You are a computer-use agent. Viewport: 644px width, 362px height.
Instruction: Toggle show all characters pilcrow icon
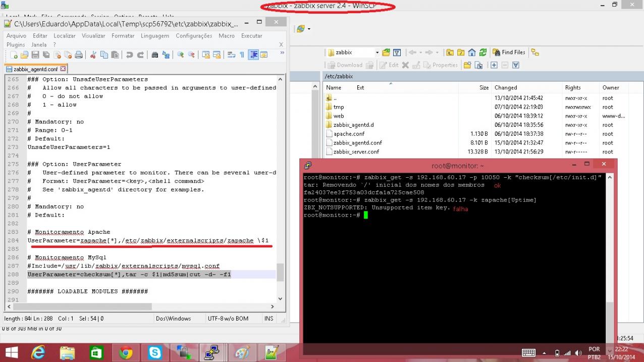(x=242, y=55)
